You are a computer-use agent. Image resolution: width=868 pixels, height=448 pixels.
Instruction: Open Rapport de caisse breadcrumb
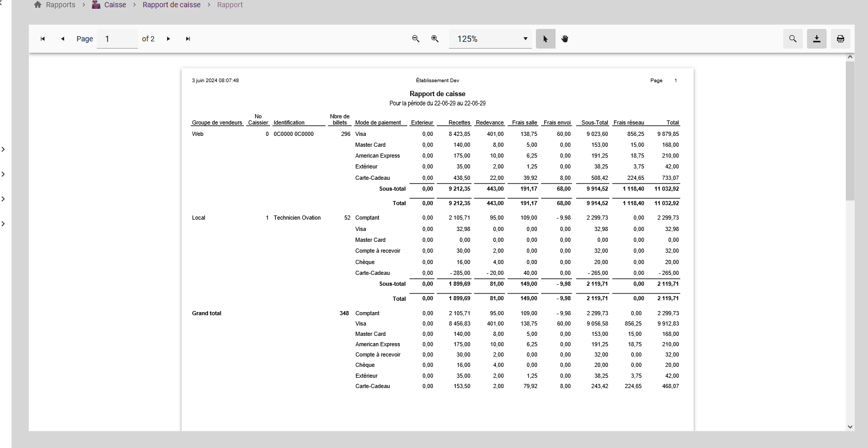point(171,5)
